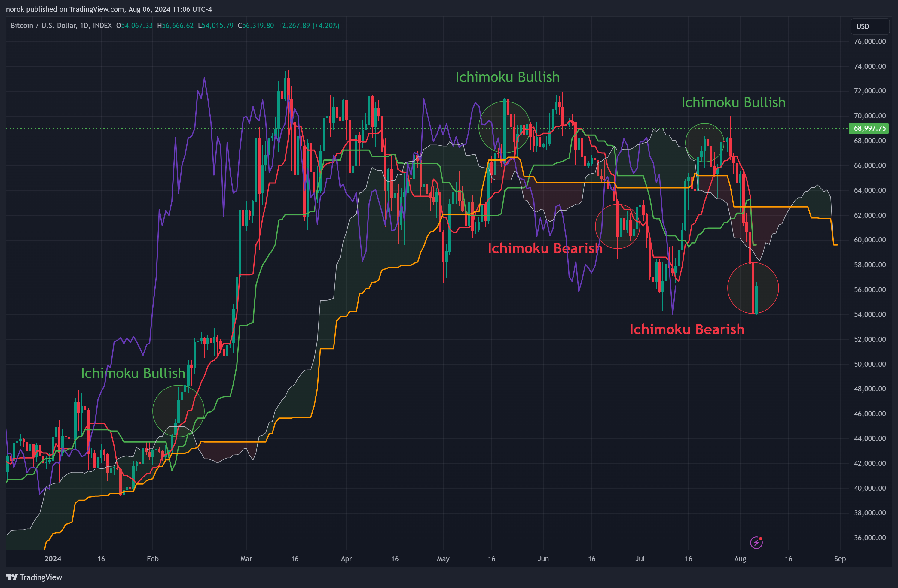Click the 60,000.00 price axis label

[x=870, y=240]
